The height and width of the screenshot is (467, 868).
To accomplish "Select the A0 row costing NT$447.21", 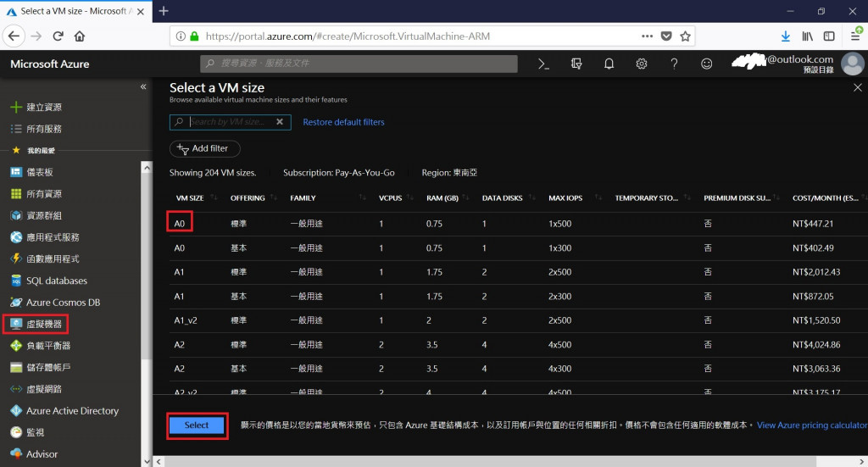I will pyautogui.click(x=518, y=224).
